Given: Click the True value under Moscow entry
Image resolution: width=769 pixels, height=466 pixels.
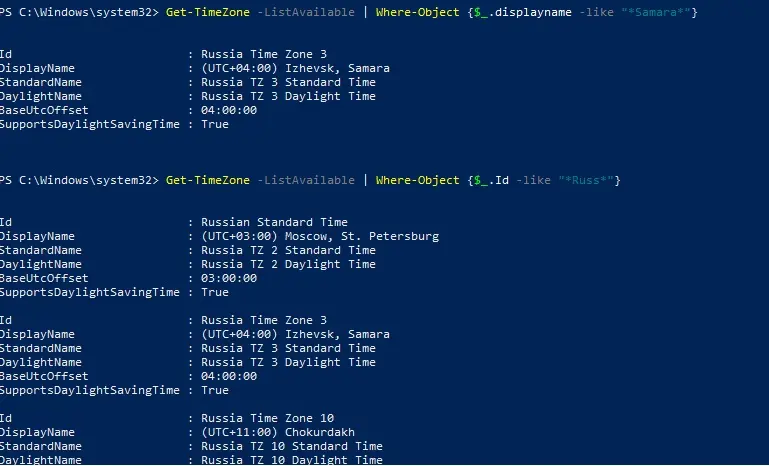Looking at the screenshot, I should pos(215,292).
